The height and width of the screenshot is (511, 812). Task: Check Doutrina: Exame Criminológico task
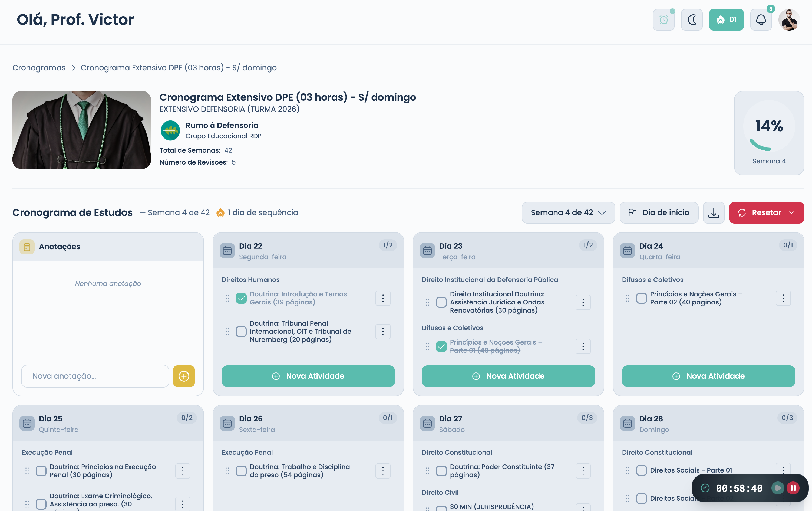click(41, 504)
